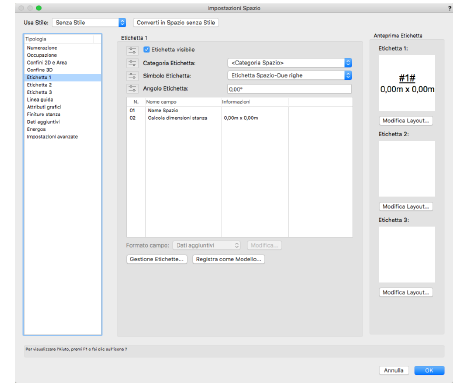Toggle style setting icon beside Categoria Etichetta
Image resolution: width=461 pixels, height=391 pixels.
[132, 63]
